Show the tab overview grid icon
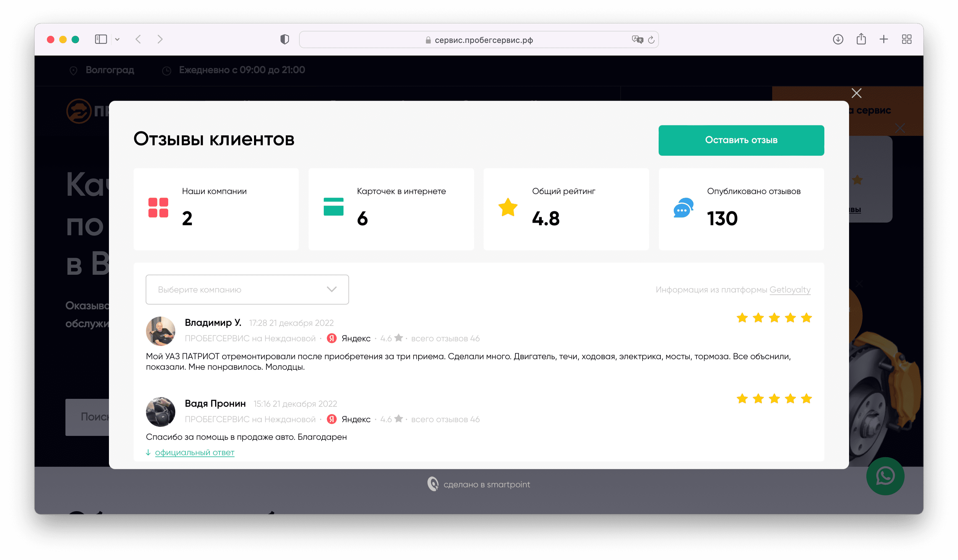958x560 pixels. (907, 40)
